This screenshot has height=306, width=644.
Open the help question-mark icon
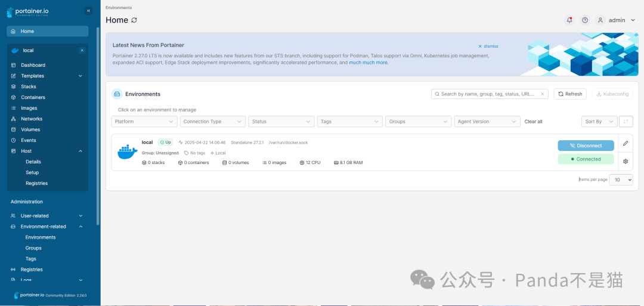pyautogui.click(x=585, y=20)
